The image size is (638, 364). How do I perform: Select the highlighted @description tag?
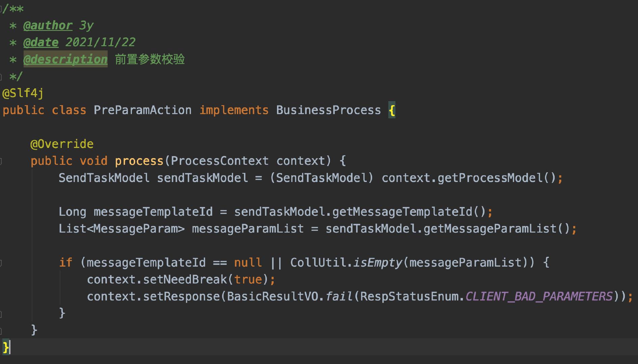65,59
